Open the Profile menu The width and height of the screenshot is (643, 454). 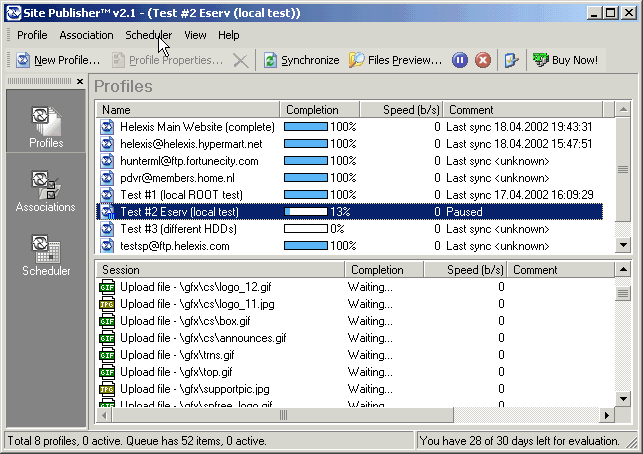pos(32,35)
